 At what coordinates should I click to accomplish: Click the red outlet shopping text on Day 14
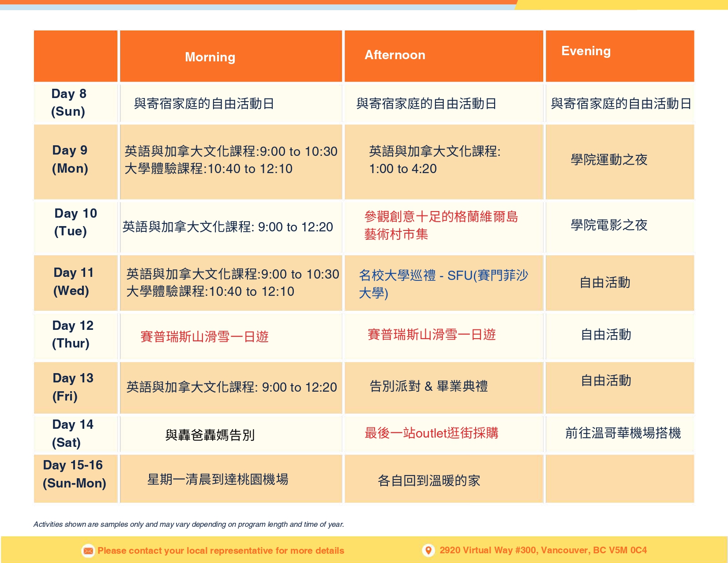[431, 433]
